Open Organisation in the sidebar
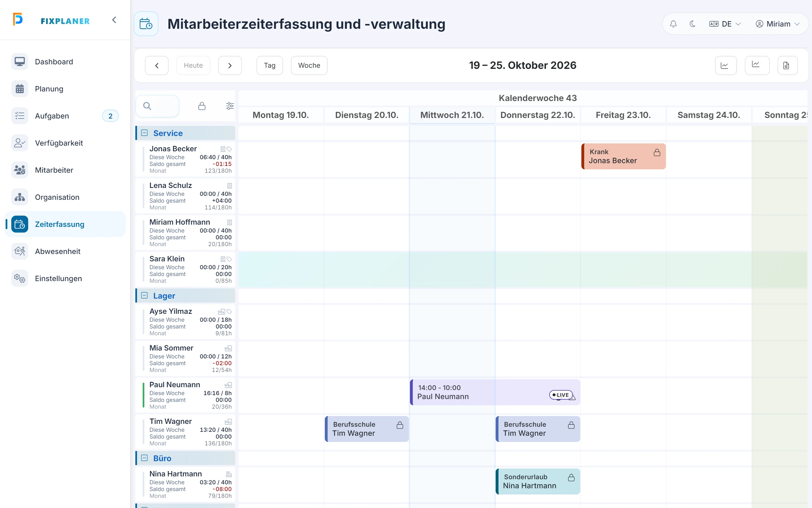The image size is (812, 508). [x=65, y=197]
